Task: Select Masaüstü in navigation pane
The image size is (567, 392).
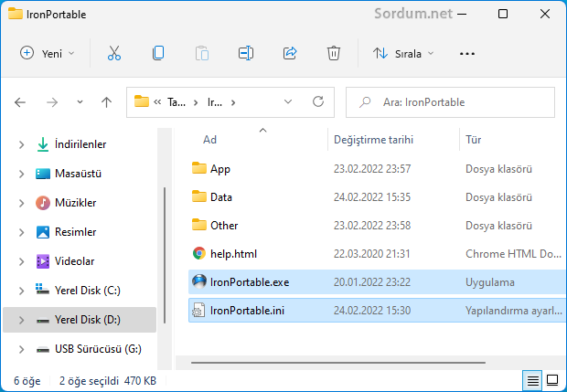Action: click(78, 174)
